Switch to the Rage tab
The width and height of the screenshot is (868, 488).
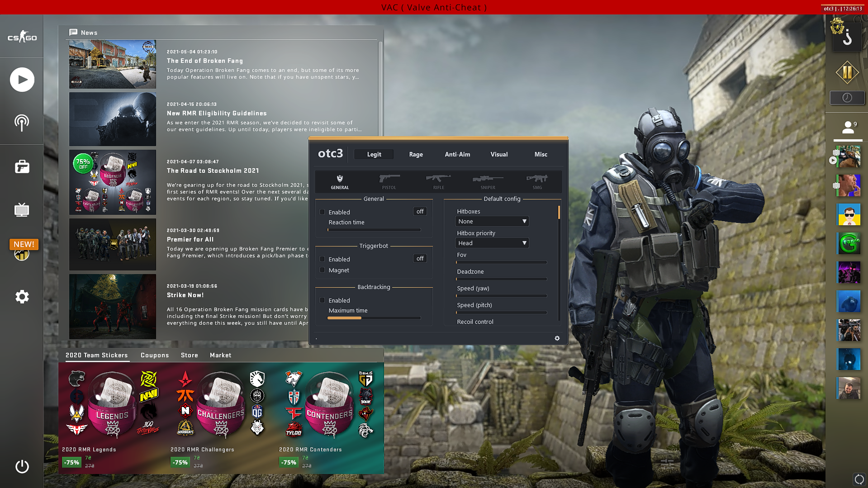(x=416, y=154)
